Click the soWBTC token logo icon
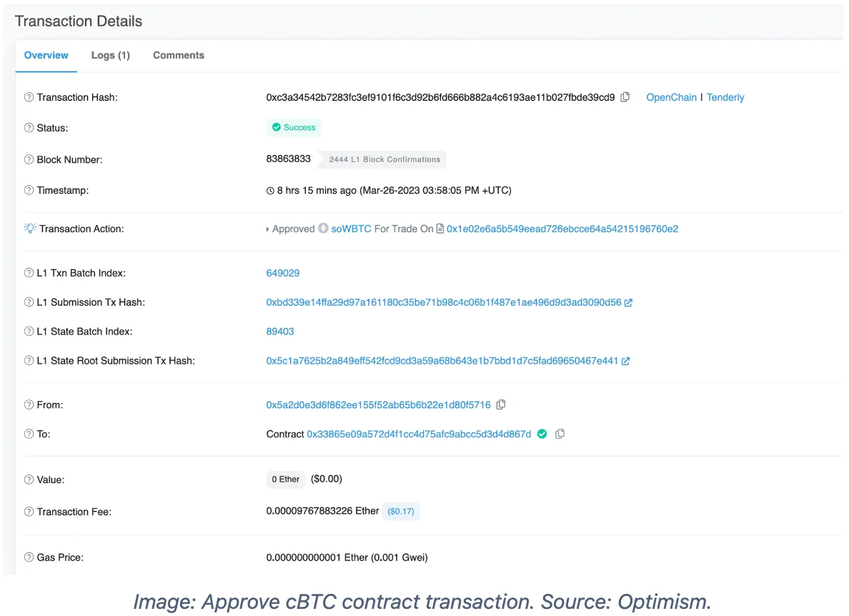 click(323, 229)
